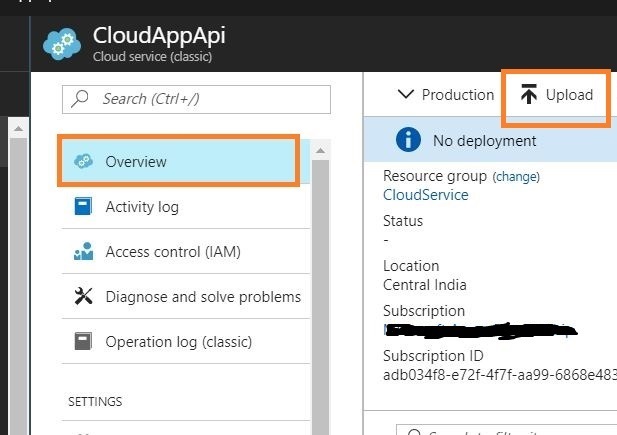Click the magnifier icon in menu search
This screenshot has height=435, width=617.
[81, 99]
